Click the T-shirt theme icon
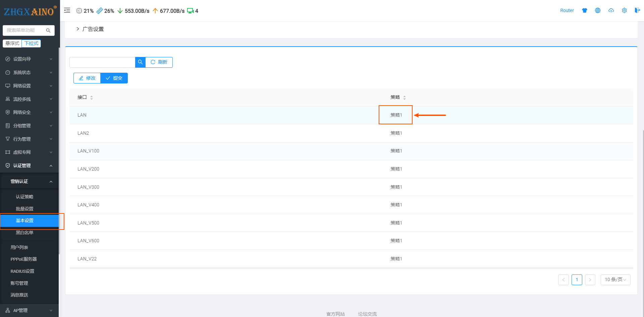Image resolution: width=644 pixels, height=317 pixels. [x=585, y=10]
